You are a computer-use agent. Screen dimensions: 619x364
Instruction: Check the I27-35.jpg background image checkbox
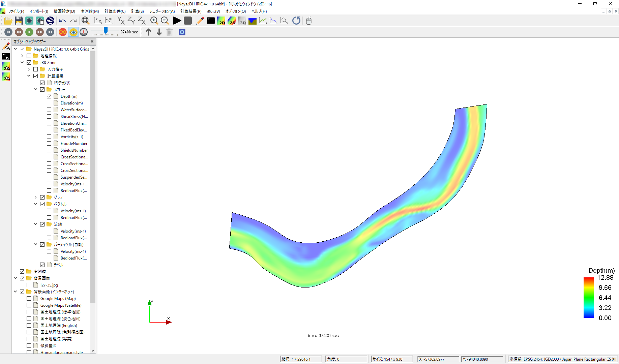29,285
